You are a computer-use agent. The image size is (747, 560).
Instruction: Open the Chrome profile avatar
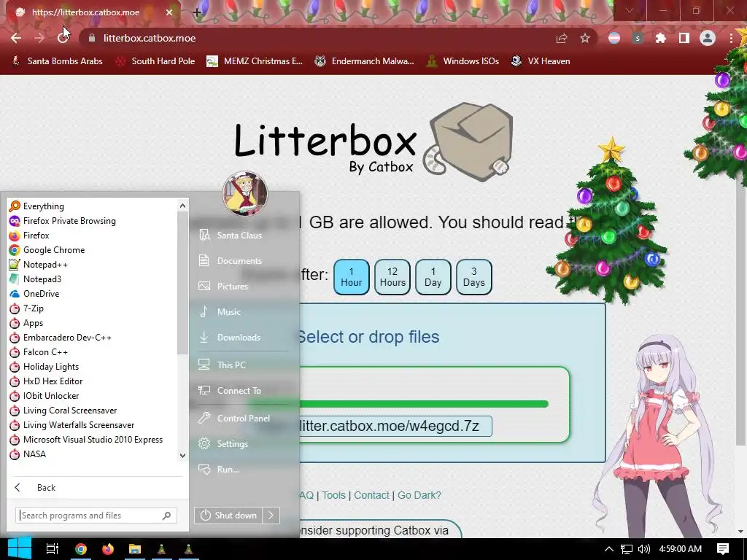pyautogui.click(x=708, y=38)
